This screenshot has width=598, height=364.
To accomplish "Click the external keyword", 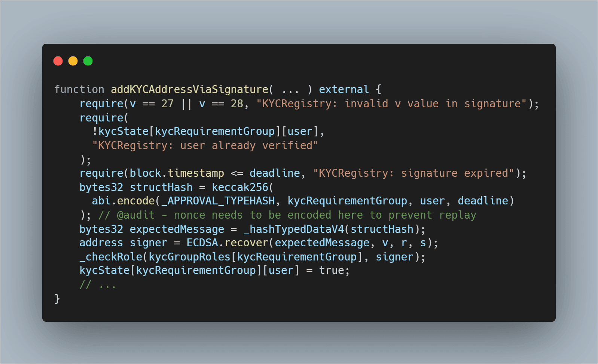I will pos(344,90).
